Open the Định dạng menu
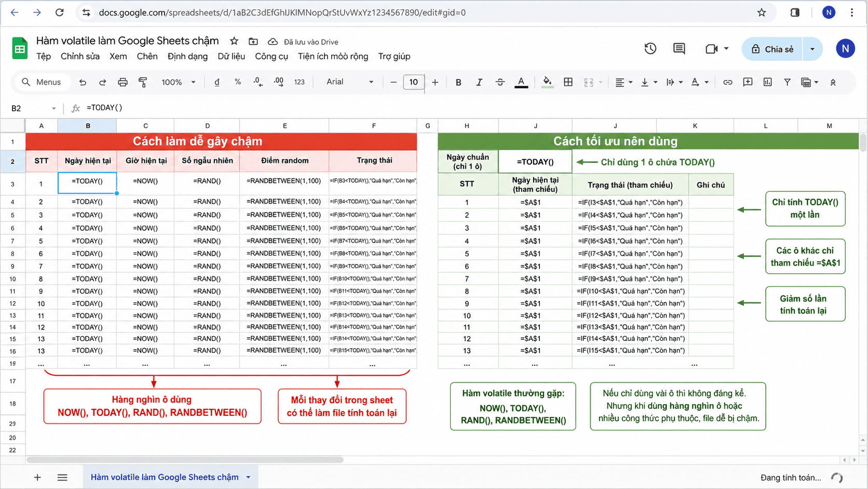 coord(187,56)
